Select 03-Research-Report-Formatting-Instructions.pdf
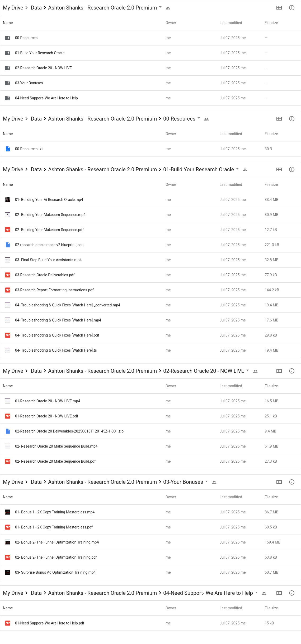This screenshot has width=301, height=644. point(150,290)
